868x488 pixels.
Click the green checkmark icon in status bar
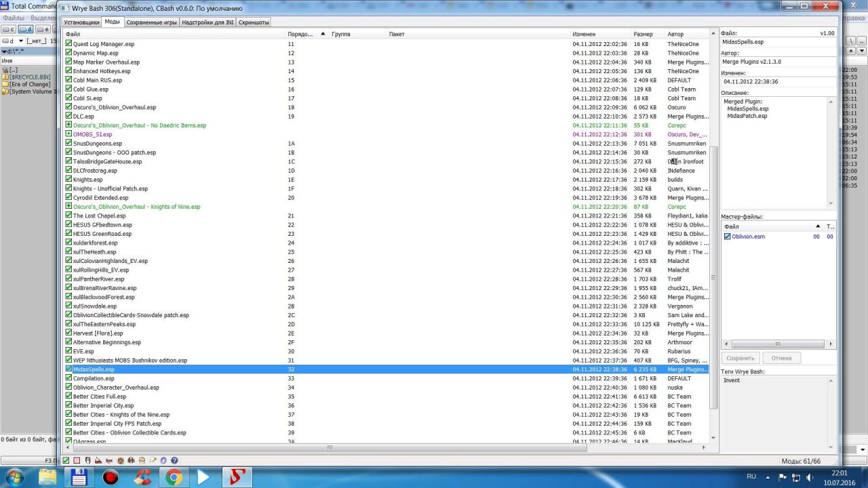pos(66,461)
